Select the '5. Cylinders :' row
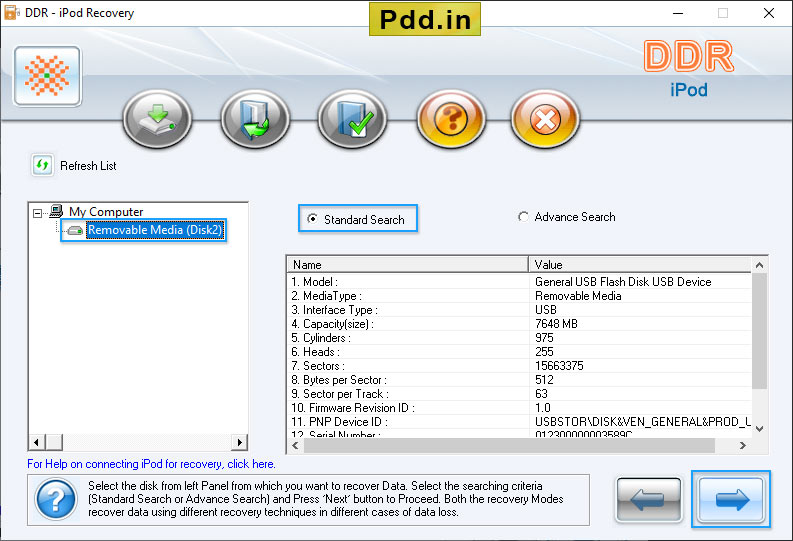This screenshot has height=541, width=793. coord(519,338)
